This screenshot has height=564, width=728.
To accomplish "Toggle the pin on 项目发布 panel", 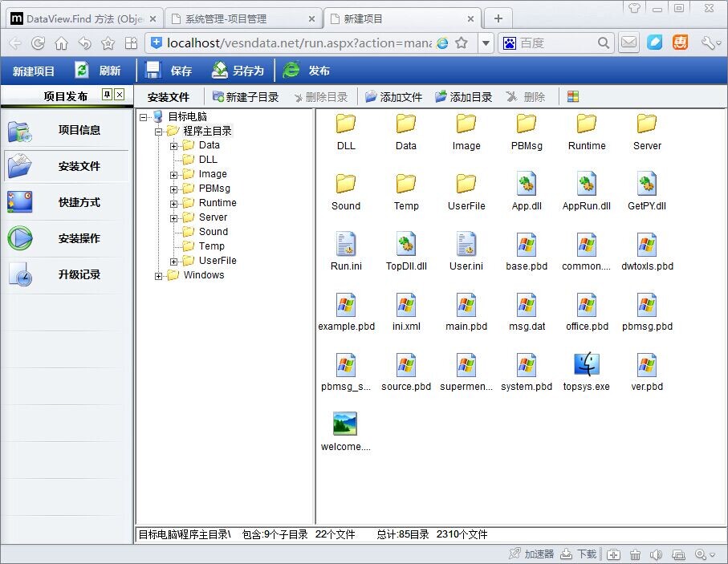I will 107,95.
